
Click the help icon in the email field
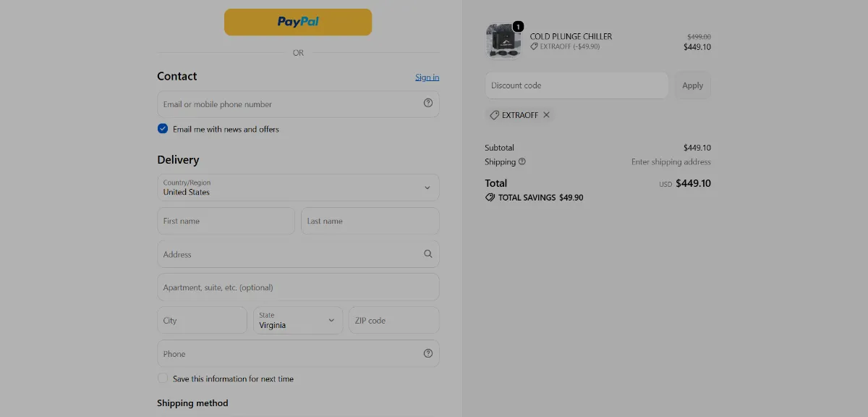428,103
